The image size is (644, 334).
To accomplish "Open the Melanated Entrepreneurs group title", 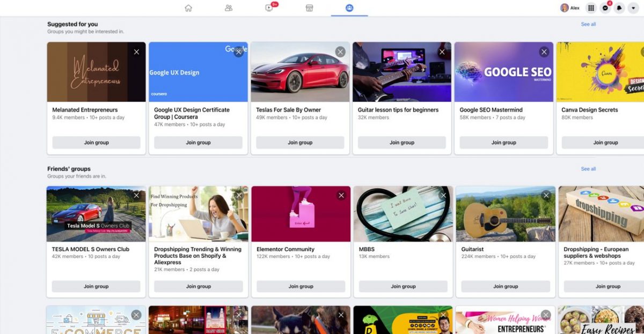I will tap(85, 110).
